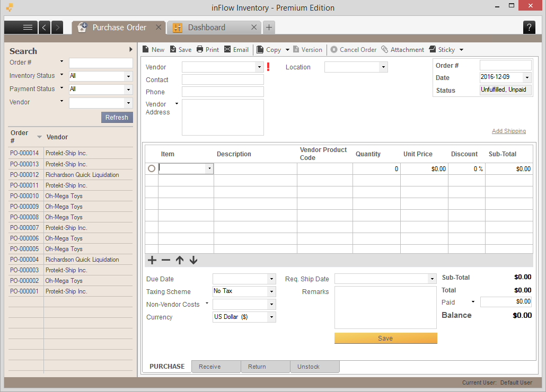Close the Purchase Order tab

pyautogui.click(x=158, y=27)
